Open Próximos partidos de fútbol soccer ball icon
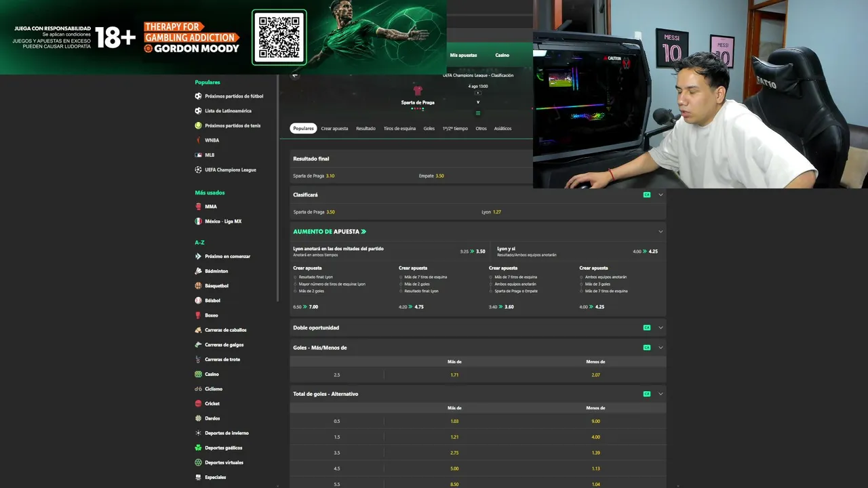 click(198, 96)
